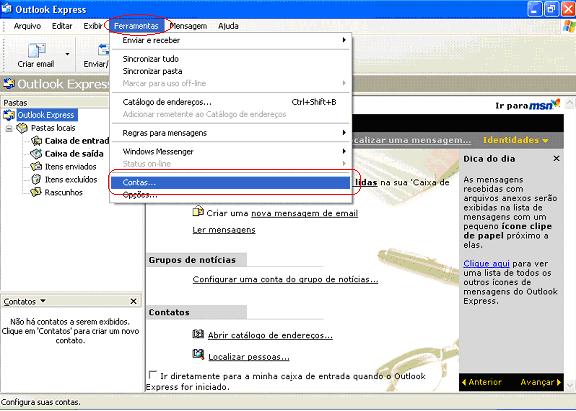Image resolution: width=576 pixels, height=411 pixels.
Task: Close the Contatos pane
Action: pyautogui.click(x=133, y=301)
